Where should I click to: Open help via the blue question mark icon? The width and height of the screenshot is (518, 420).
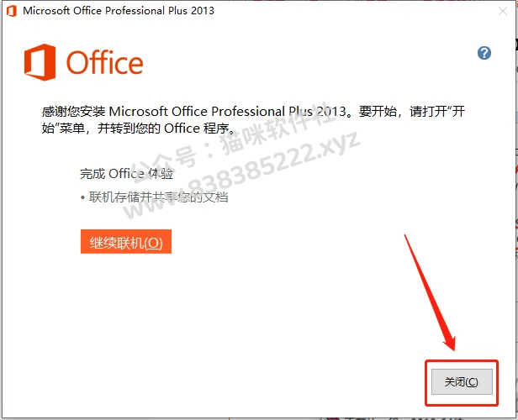pos(484,53)
